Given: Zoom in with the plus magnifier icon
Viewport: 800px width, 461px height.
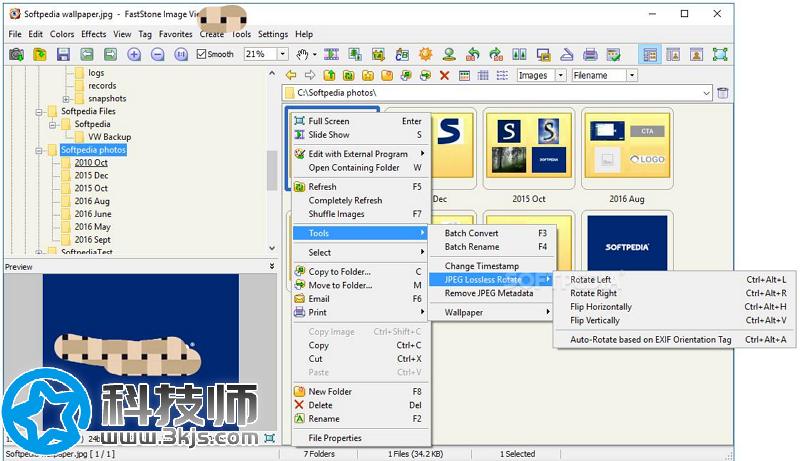Looking at the screenshot, I should coord(134,54).
